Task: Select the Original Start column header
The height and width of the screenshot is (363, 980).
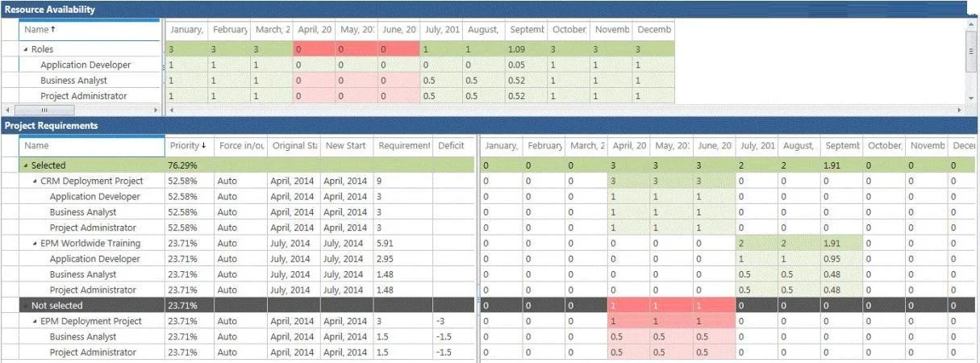Action: coord(294,146)
